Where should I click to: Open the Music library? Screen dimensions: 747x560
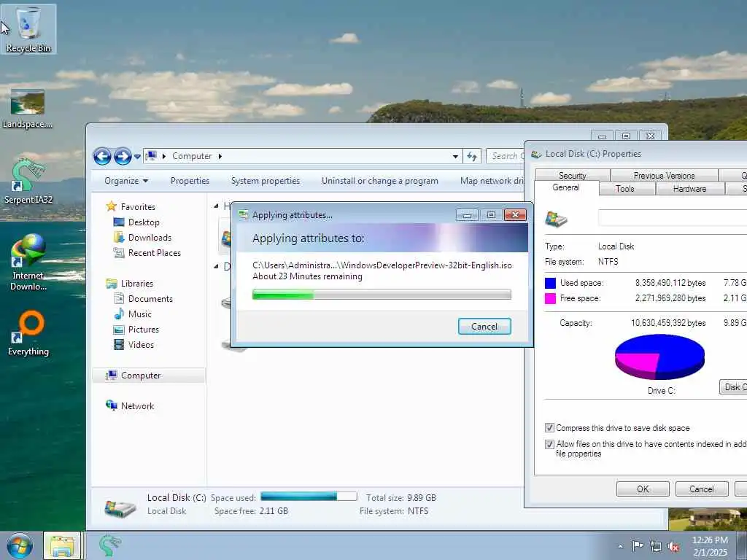pos(139,314)
